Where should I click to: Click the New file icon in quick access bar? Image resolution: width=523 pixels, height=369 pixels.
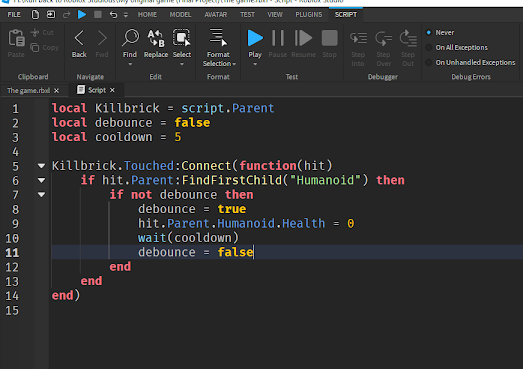(35, 15)
